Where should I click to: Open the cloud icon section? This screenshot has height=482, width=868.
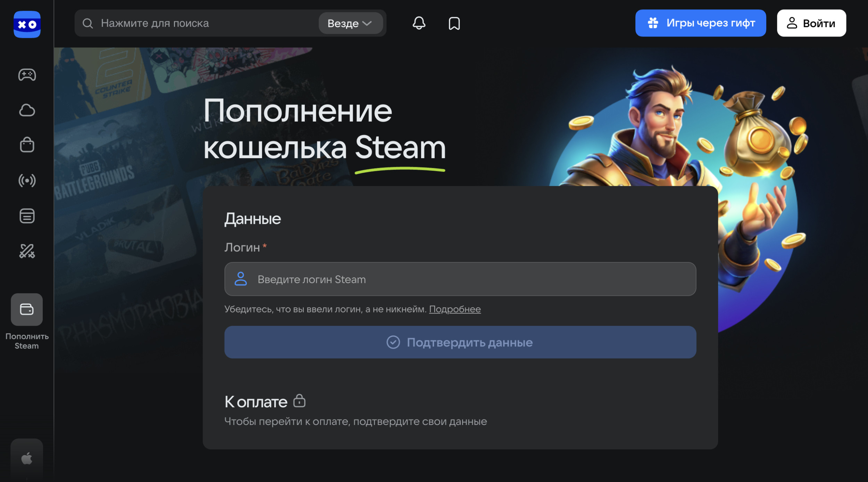click(27, 110)
